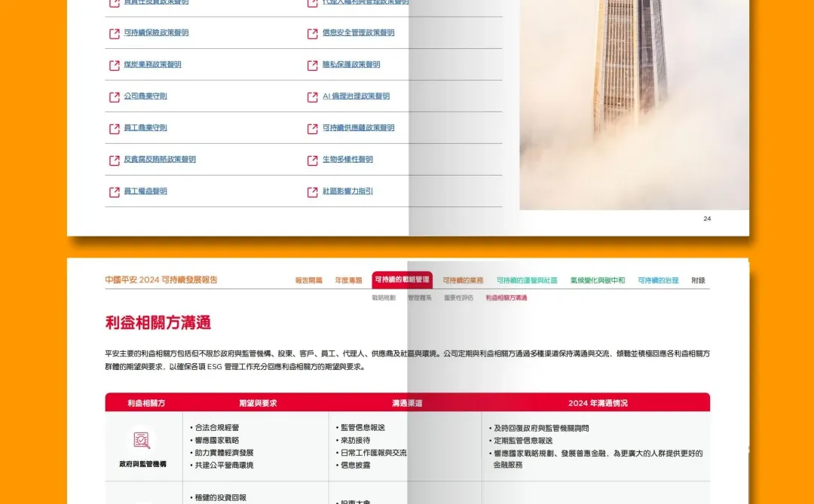Open 公司商業守則 via its external link icon

[x=113, y=96]
